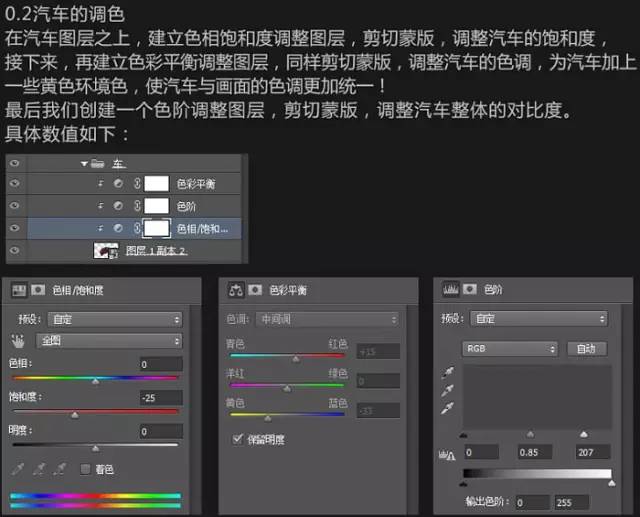Screen dimensions: 640x517
Task: Click the 色阶 layer's adjustment icon
Action: tap(119, 206)
